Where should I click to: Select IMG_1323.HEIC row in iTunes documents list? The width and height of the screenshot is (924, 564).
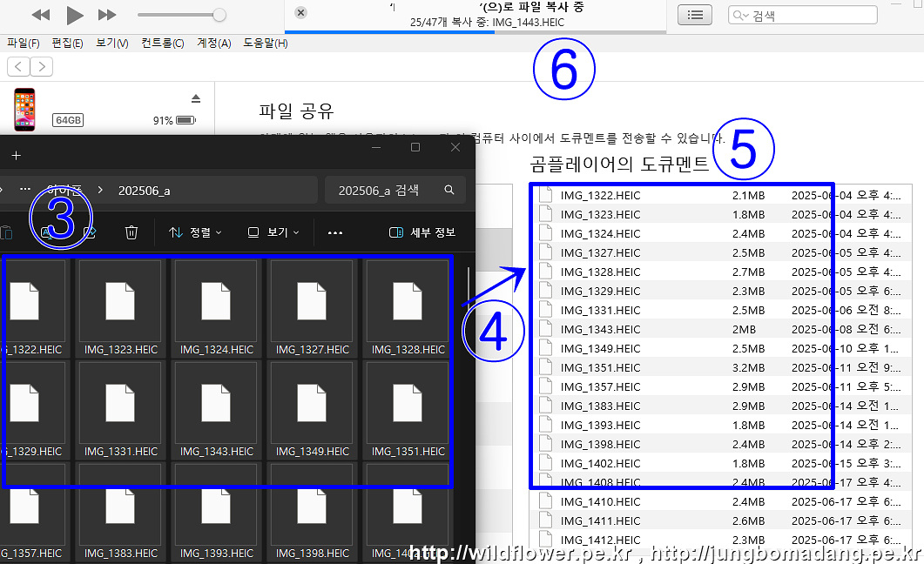coord(720,214)
